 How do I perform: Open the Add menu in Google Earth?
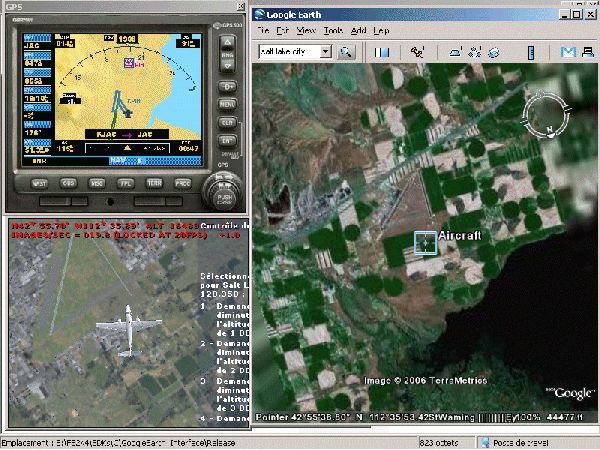(x=359, y=31)
